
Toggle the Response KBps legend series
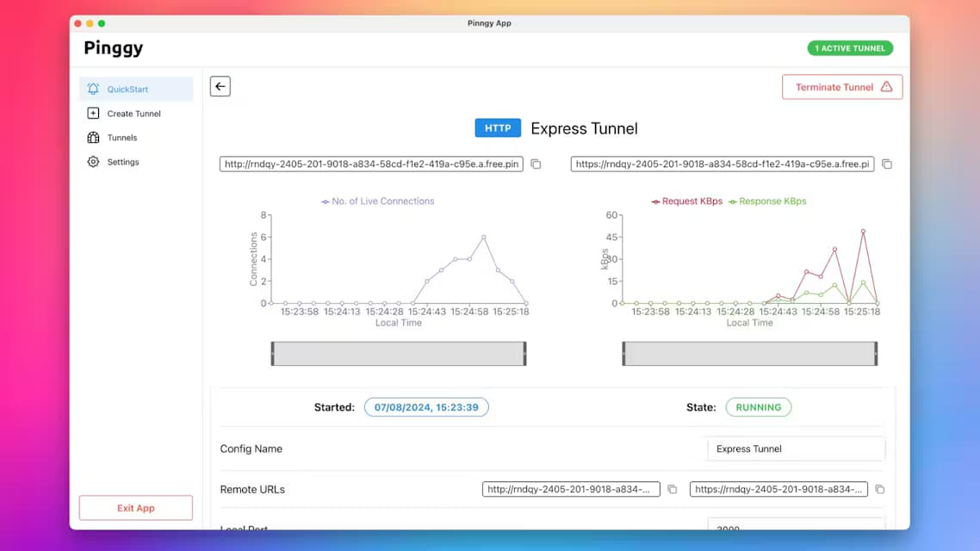click(767, 201)
